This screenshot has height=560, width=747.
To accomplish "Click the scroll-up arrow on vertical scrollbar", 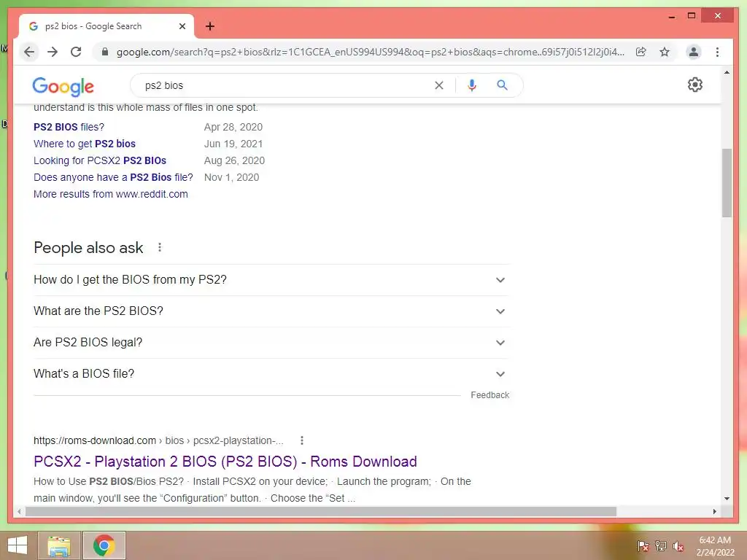I will point(727,72).
